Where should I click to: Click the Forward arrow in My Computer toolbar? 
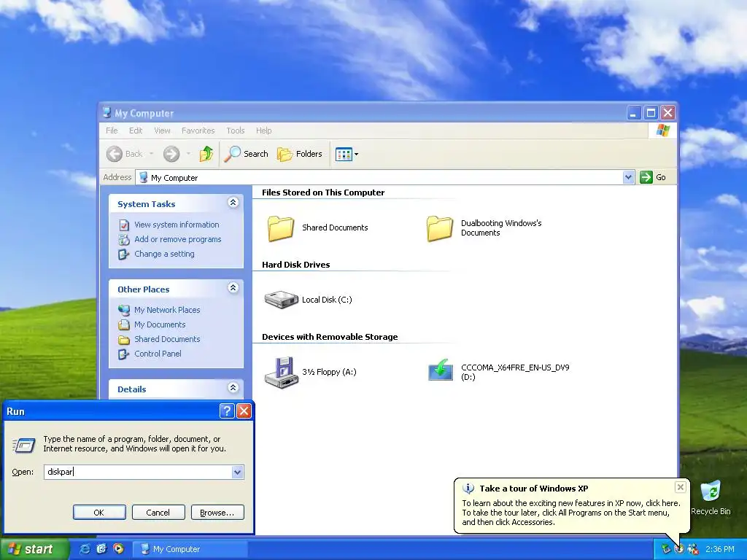click(171, 154)
